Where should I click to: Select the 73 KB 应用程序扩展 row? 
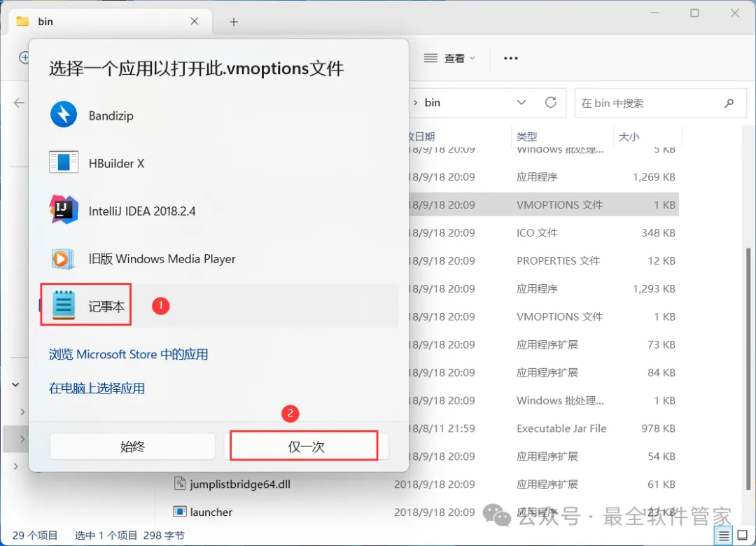click(x=543, y=344)
